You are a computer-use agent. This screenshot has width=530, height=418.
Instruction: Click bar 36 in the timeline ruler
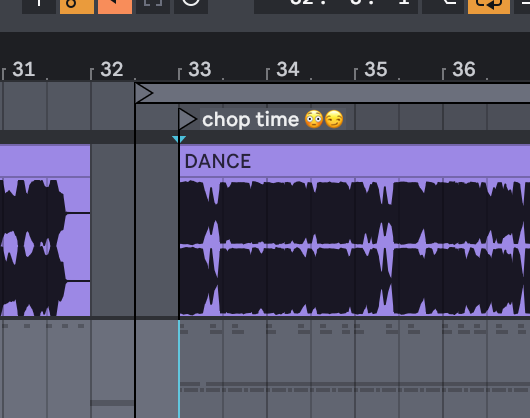click(463, 69)
